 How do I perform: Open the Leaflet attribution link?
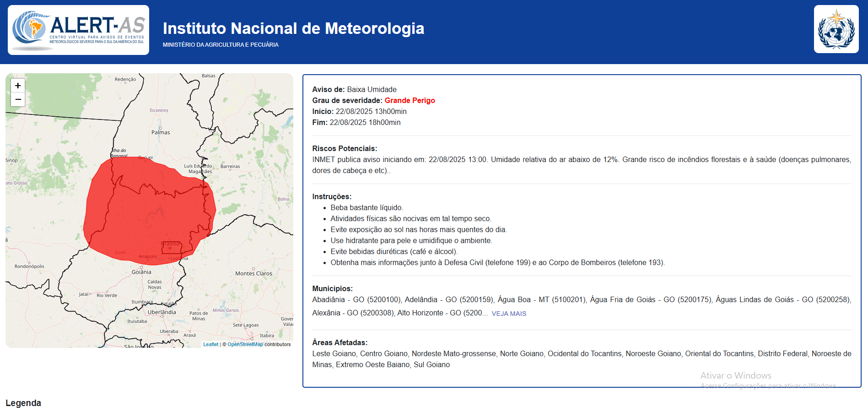210,344
